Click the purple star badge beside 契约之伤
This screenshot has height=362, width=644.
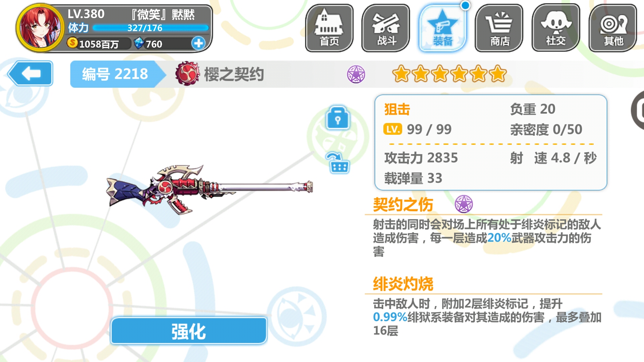[464, 204]
